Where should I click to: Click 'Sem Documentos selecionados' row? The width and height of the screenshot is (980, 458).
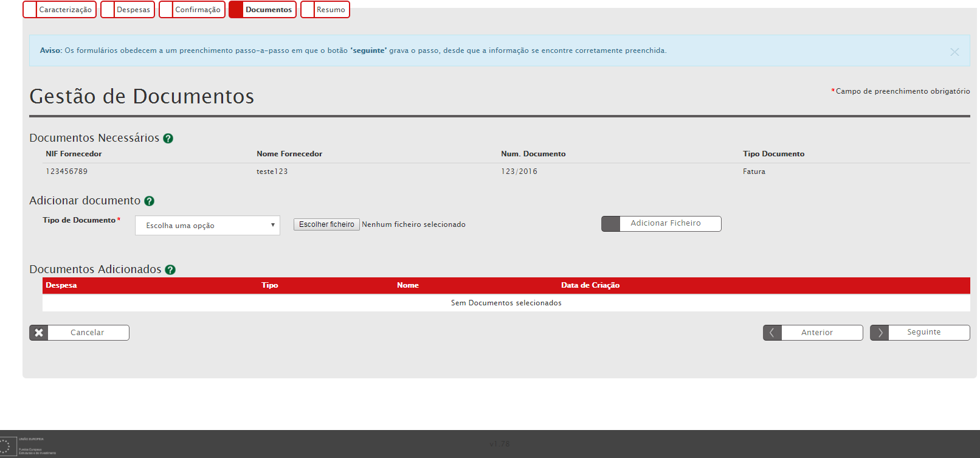506,303
